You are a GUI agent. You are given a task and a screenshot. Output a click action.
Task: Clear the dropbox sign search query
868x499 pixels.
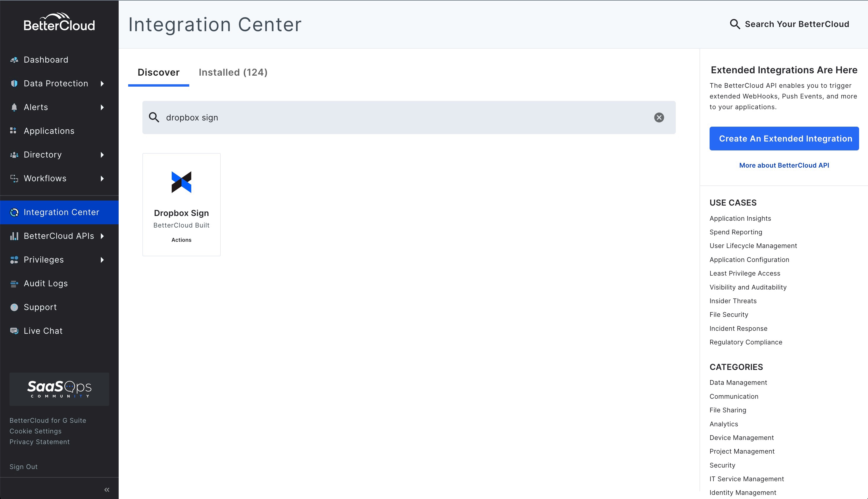tap(659, 117)
